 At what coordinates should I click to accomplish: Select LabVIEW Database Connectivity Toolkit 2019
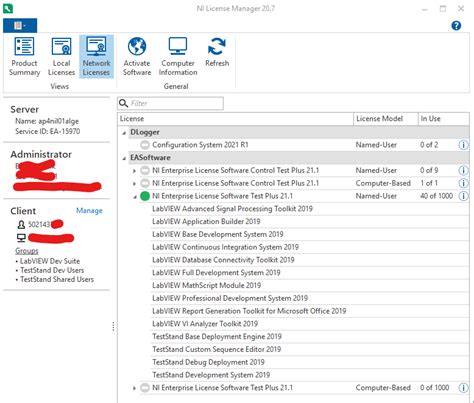coord(223,260)
